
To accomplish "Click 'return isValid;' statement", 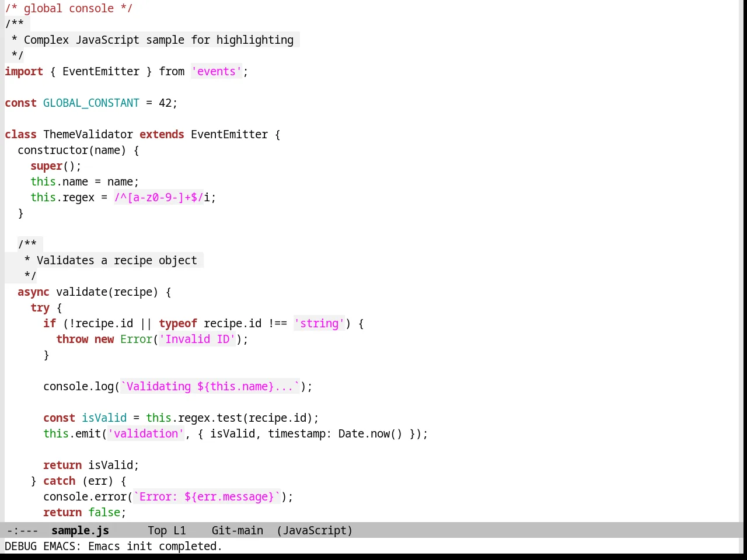I will point(91,465).
